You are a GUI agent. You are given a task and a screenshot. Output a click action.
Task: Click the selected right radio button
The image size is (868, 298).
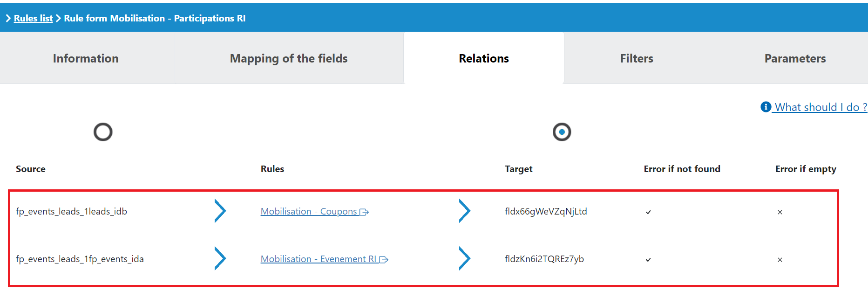point(562,132)
